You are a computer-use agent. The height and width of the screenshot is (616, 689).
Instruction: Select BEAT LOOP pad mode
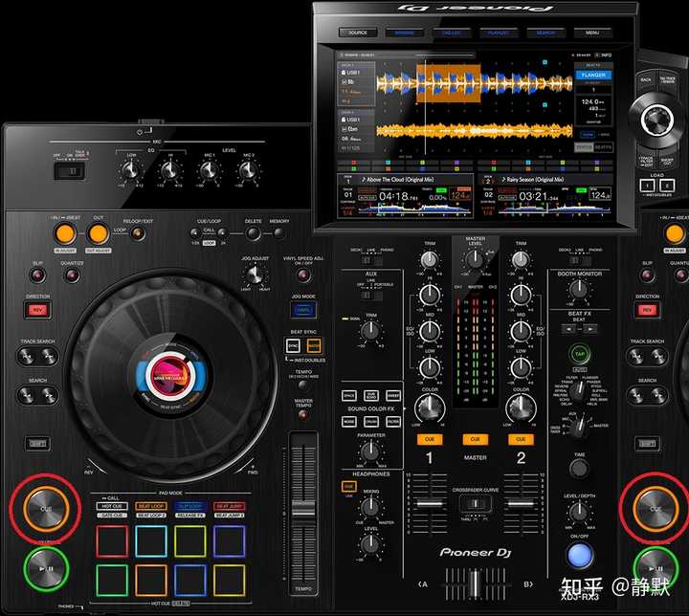point(151,506)
